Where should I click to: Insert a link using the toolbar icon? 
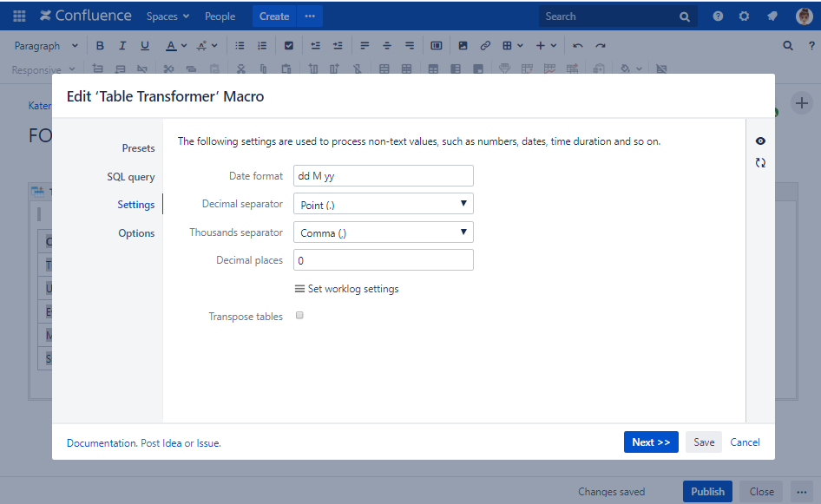click(485, 45)
